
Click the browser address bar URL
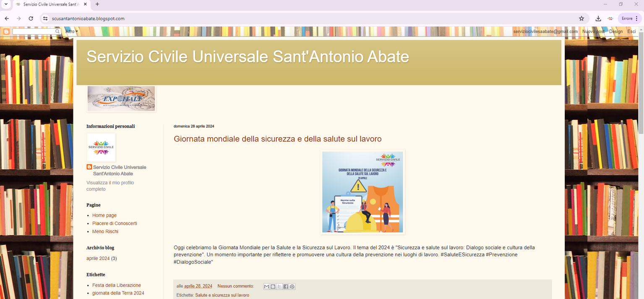88,18
